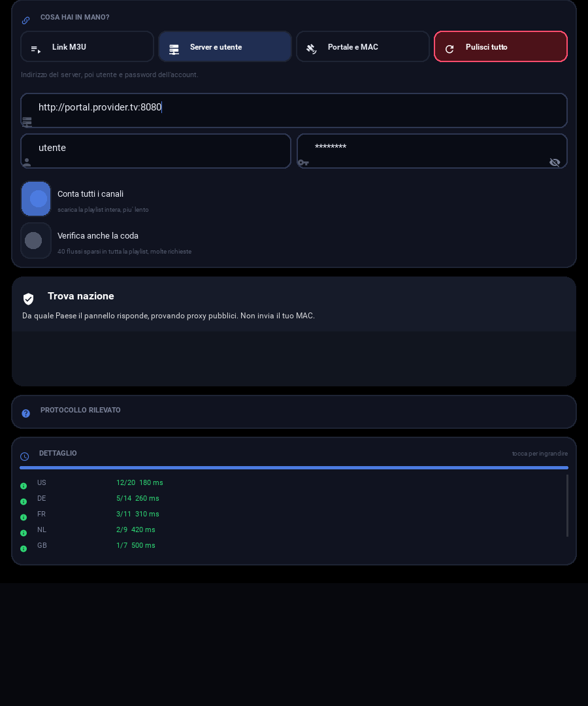The width and height of the screenshot is (588, 706).
Task: Click the 40 flussi sparsi subtitle text
Action: pyautogui.click(x=124, y=252)
